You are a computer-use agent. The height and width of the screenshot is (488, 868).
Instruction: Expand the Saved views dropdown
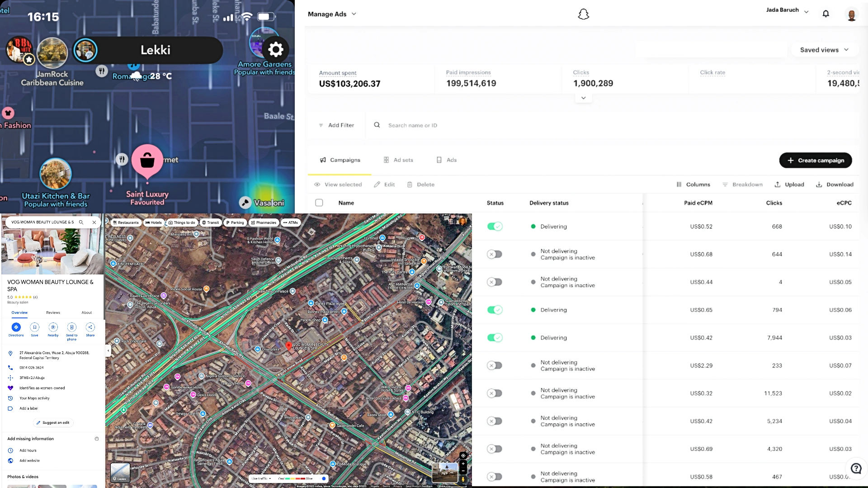pyautogui.click(x=824, y=50)
